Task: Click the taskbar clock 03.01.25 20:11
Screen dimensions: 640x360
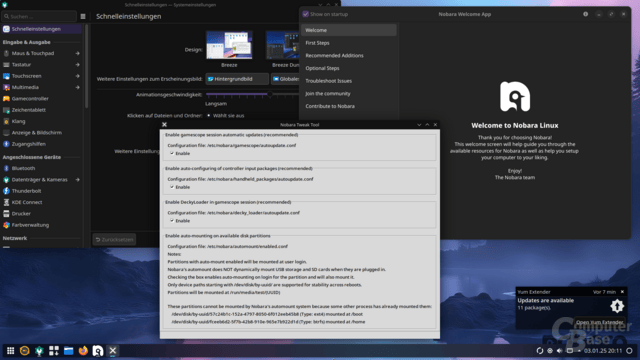Action: (x=603, y=351)
